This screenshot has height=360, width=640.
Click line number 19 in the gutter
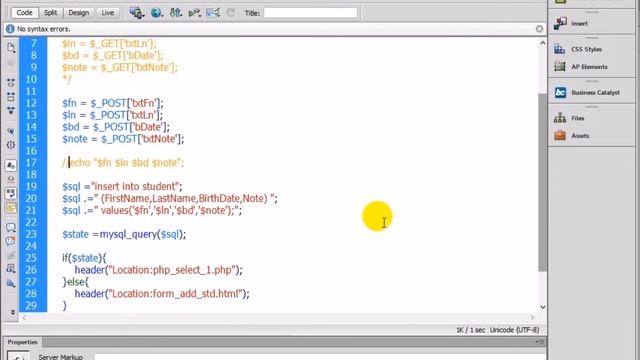point(31,187)
